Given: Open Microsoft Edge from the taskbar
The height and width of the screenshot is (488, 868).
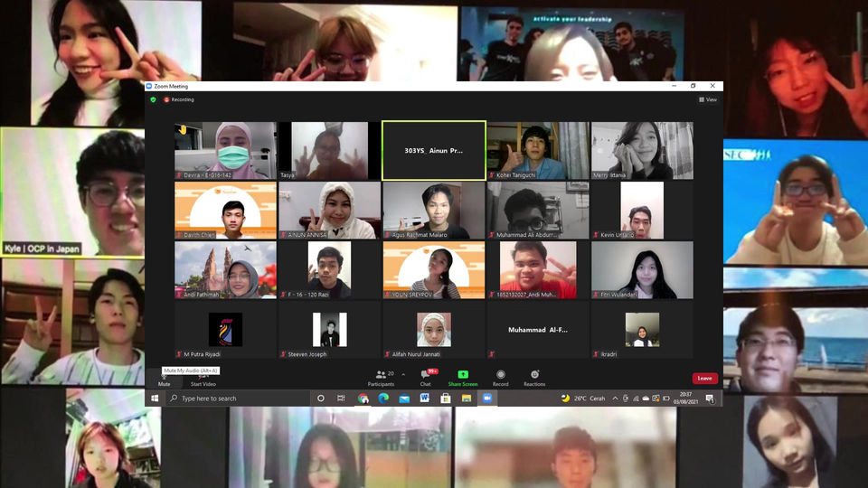Looking at the screenshot, I should (x=383, y=399).
